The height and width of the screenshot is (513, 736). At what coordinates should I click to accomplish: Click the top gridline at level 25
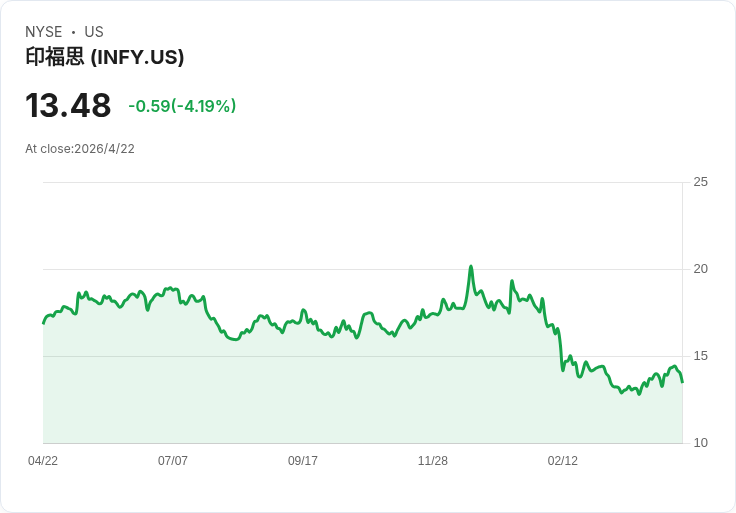(360, 182)
